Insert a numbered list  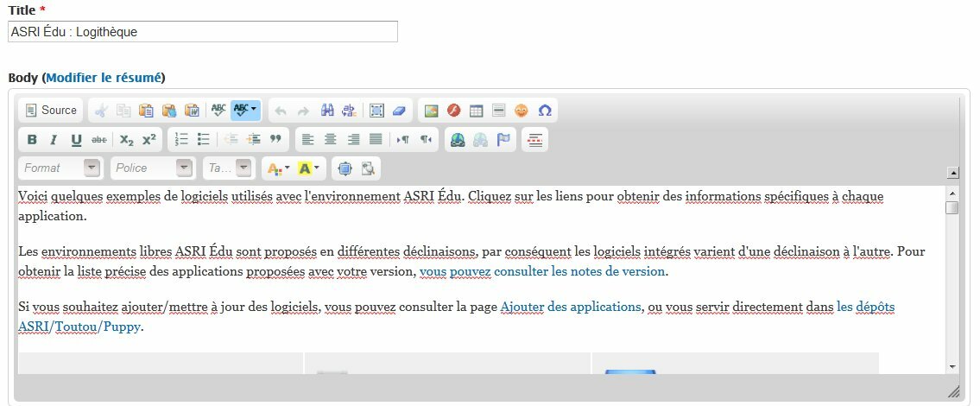181,139
